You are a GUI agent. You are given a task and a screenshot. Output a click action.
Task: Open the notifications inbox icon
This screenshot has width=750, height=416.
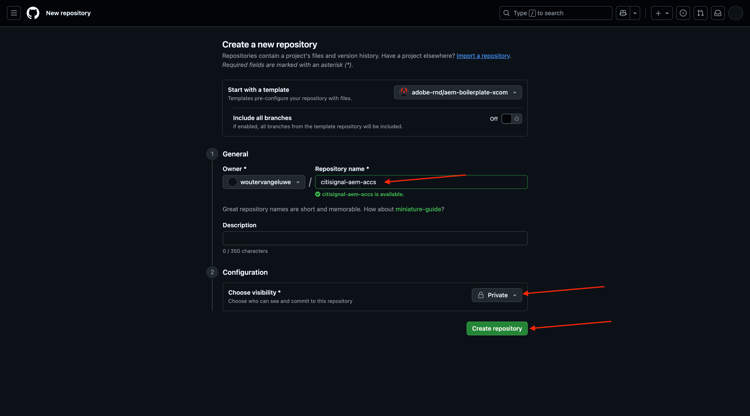[717, 13]
